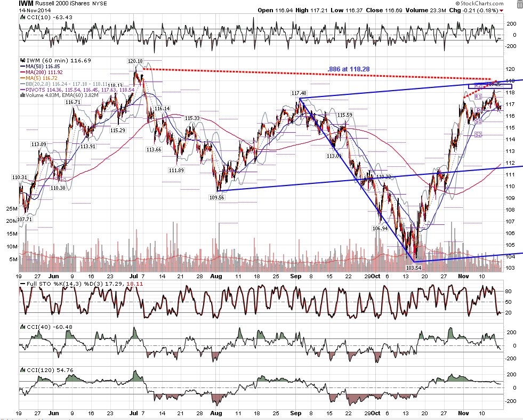Click the R1 pivot marker
The image size is (523, 420).
(x=478, y=97)
